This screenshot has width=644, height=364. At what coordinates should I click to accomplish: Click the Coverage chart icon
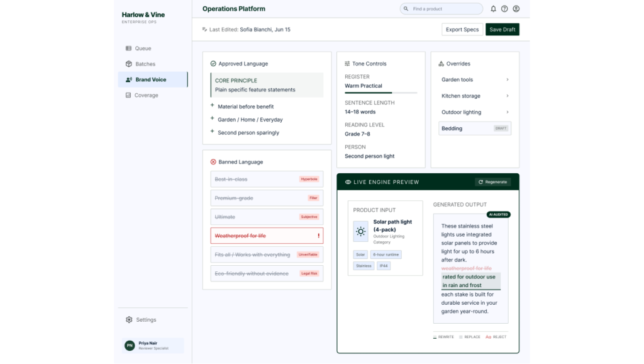pos(128,95)
